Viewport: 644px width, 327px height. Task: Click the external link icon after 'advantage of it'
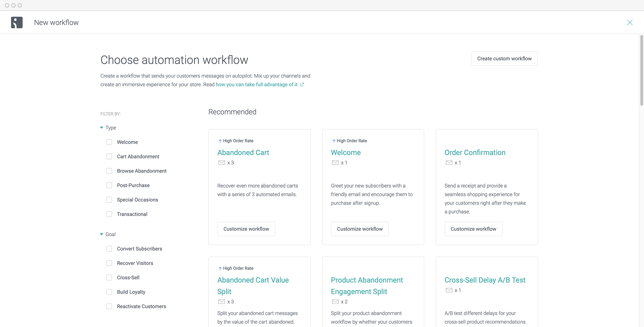(x=302, y=85)
